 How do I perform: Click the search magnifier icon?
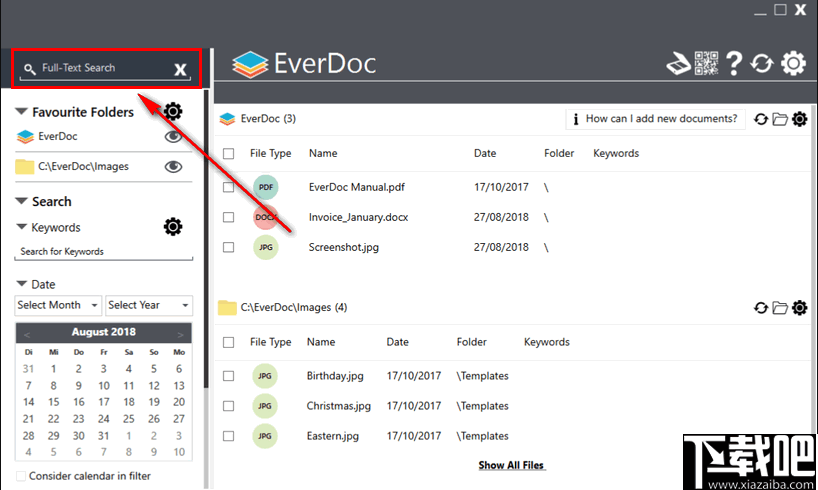coord(30,69)
